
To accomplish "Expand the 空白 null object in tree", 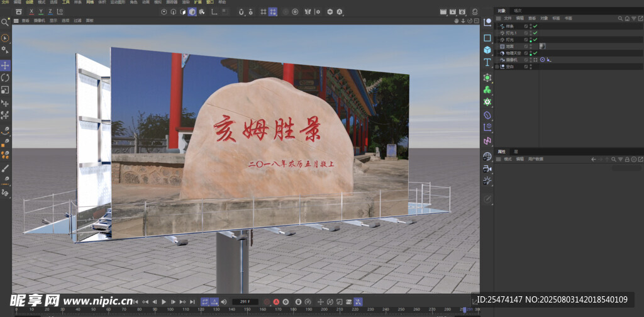I will tap(497, 66).
